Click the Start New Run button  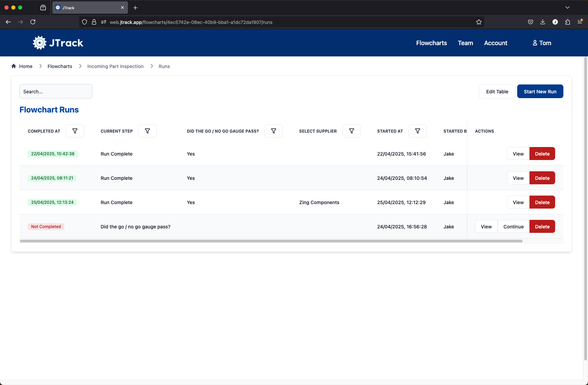pyautogui.click(x=540, y=91)
